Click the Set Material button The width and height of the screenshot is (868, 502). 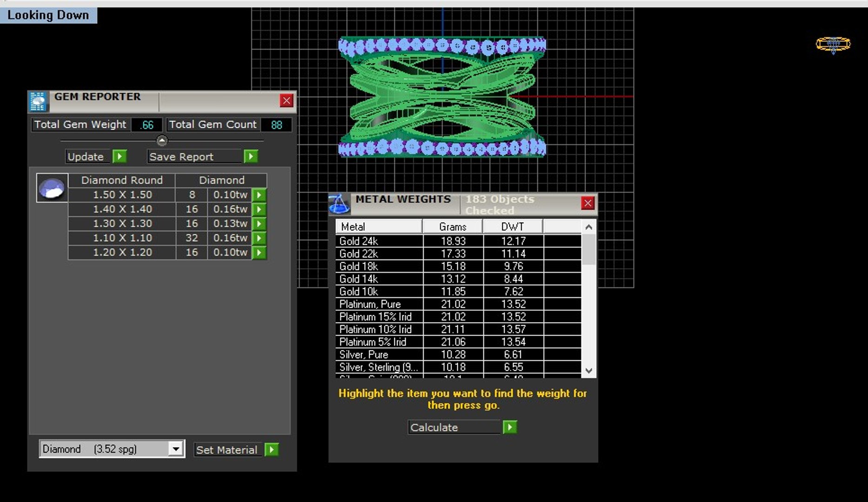click(x=228, y=449)
